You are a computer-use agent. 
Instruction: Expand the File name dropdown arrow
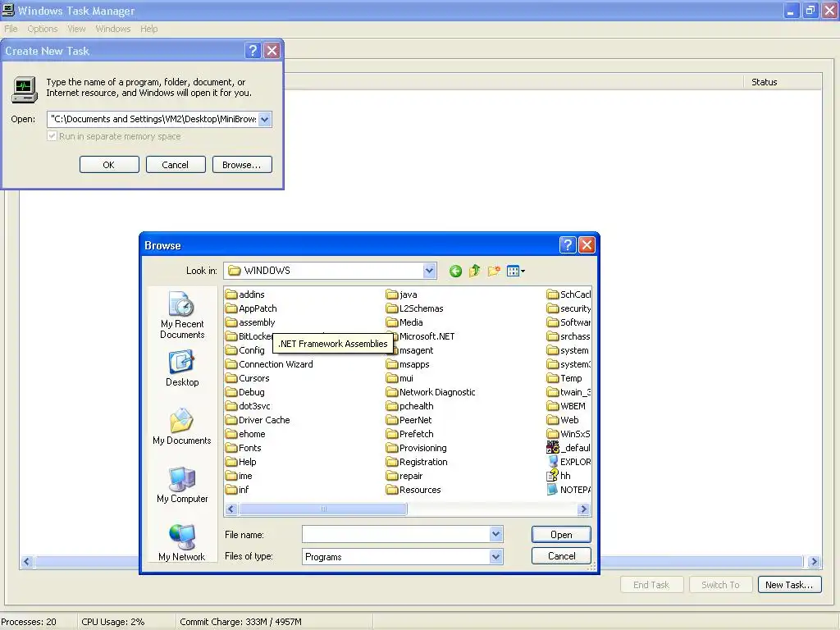pyautogui.click(x=496, y=534)
